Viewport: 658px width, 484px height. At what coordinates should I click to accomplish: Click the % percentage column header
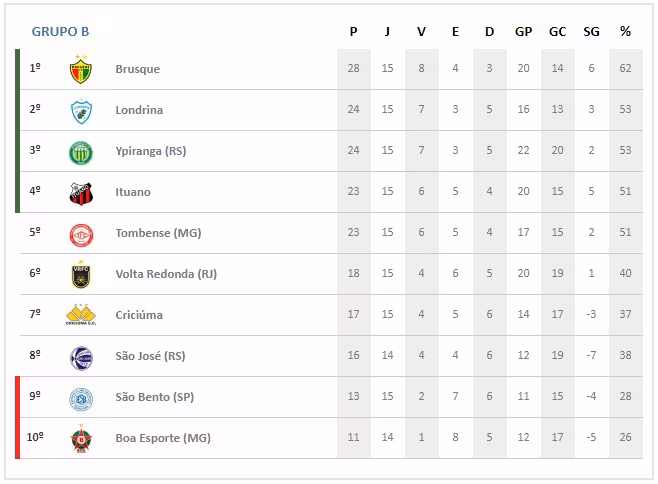625,31
